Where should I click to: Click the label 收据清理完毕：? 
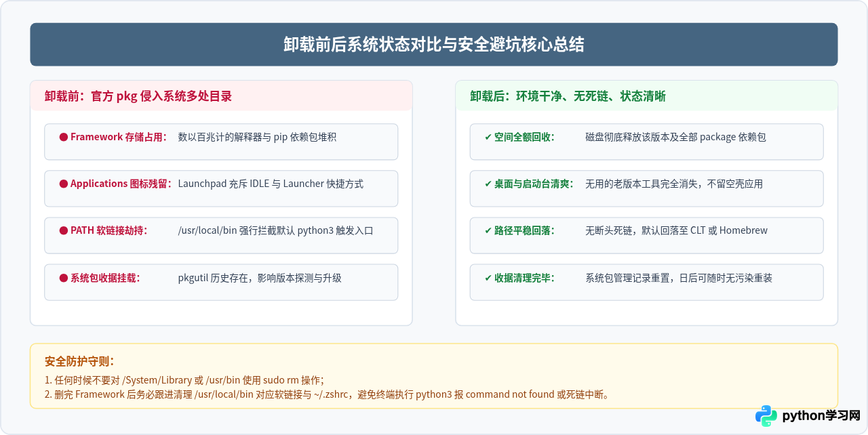click(525, 278)
